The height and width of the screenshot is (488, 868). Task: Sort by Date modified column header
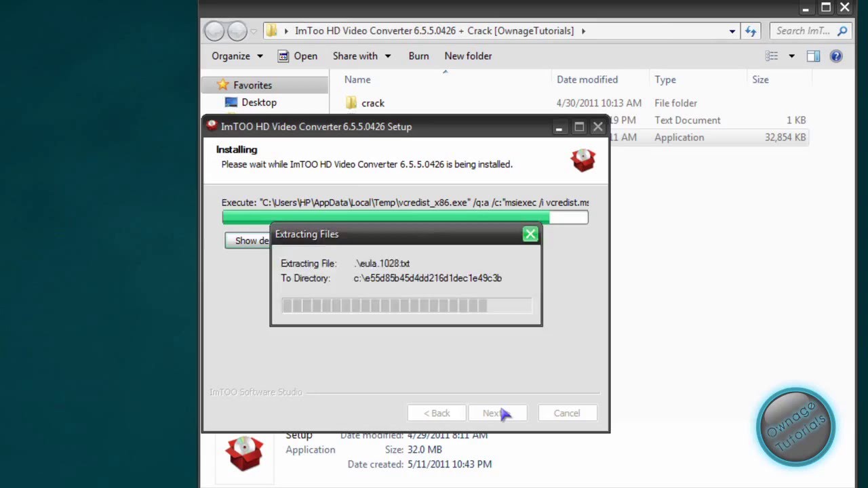tap(587, 79)
